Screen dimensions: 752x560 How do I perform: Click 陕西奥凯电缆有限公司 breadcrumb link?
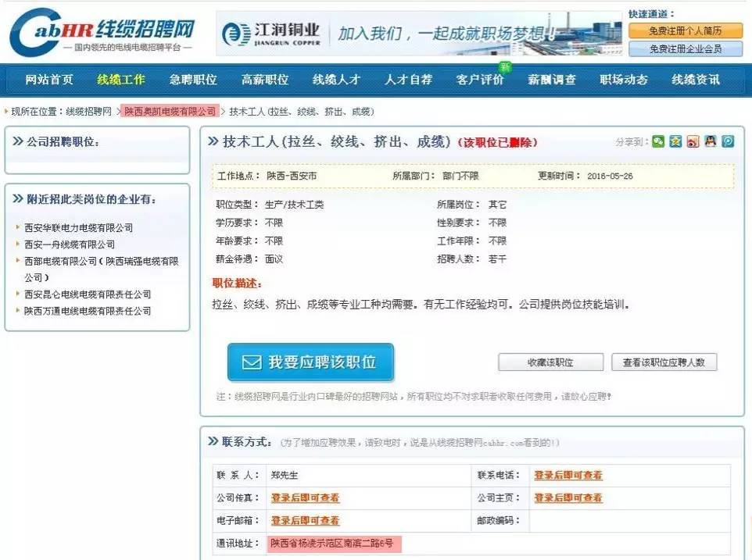click(x=170, y=112)
